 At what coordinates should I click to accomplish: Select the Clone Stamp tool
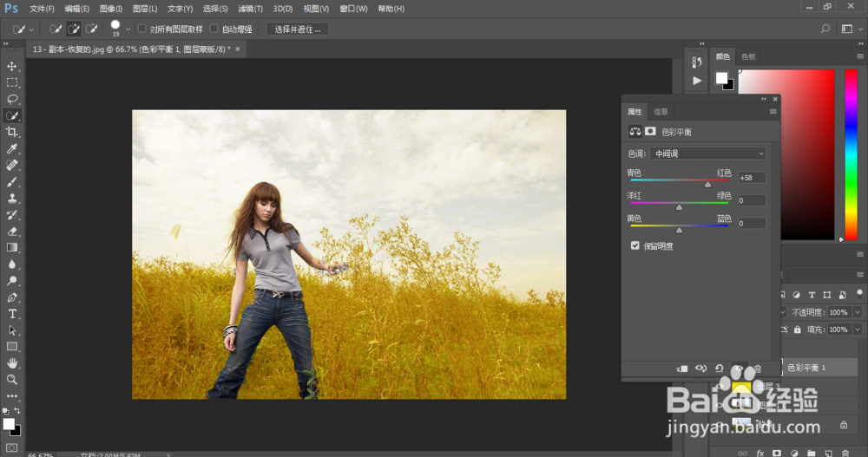pyautogui.click(x=11, y=198)
